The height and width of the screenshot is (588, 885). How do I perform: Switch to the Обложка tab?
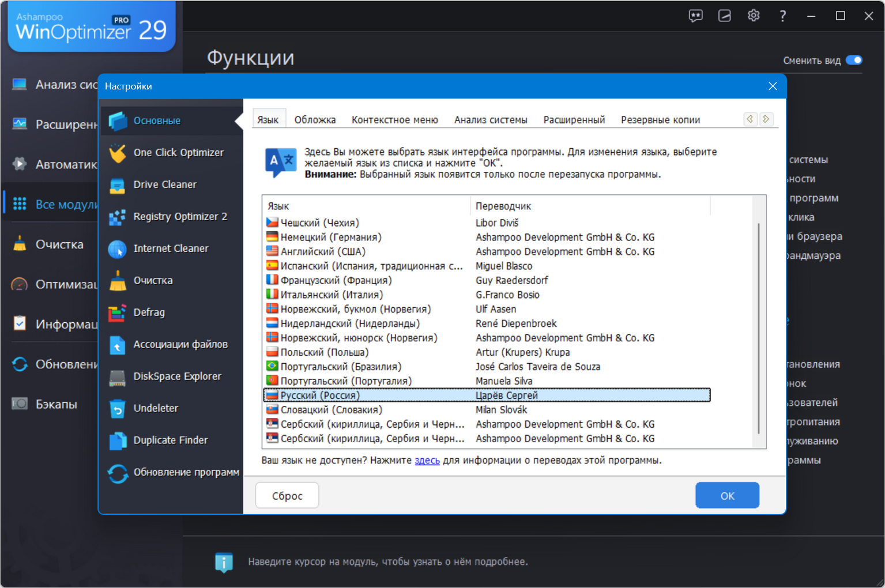(315, 120)
